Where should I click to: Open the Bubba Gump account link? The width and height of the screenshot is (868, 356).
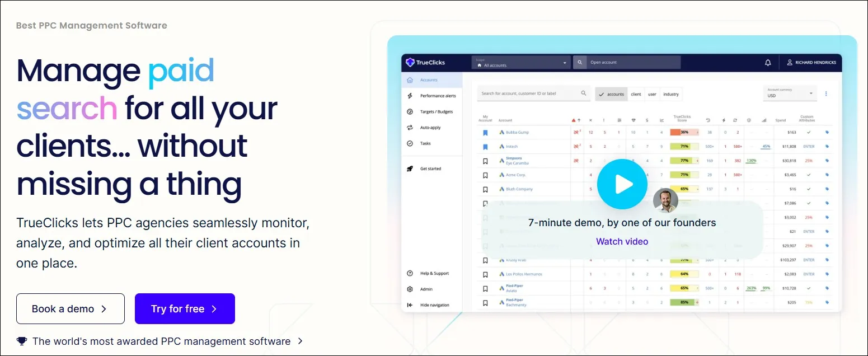pyautogui.click(x=517, y=133)
